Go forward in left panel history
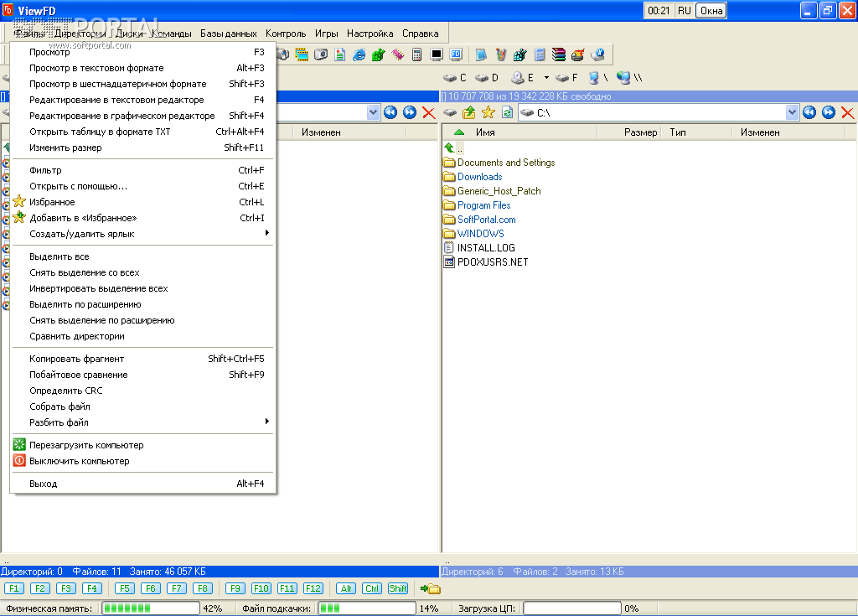Viewport: 858px width, 616px height. coord(409,113)
